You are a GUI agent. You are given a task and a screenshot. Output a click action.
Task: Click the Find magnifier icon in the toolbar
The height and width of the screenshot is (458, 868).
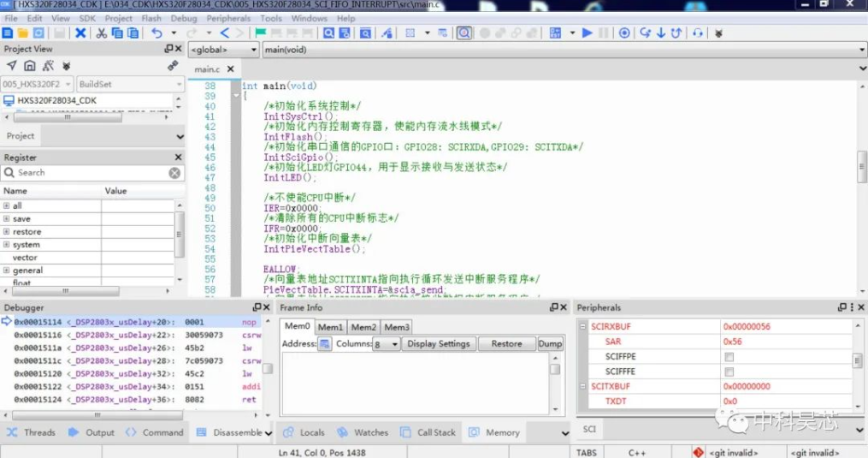tap(329, 33)
